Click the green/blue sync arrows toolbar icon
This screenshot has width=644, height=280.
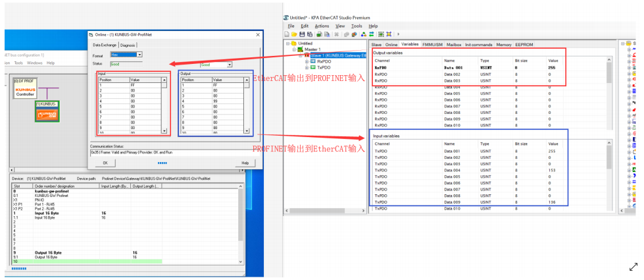pyautogui.click(x=371, y=34)
